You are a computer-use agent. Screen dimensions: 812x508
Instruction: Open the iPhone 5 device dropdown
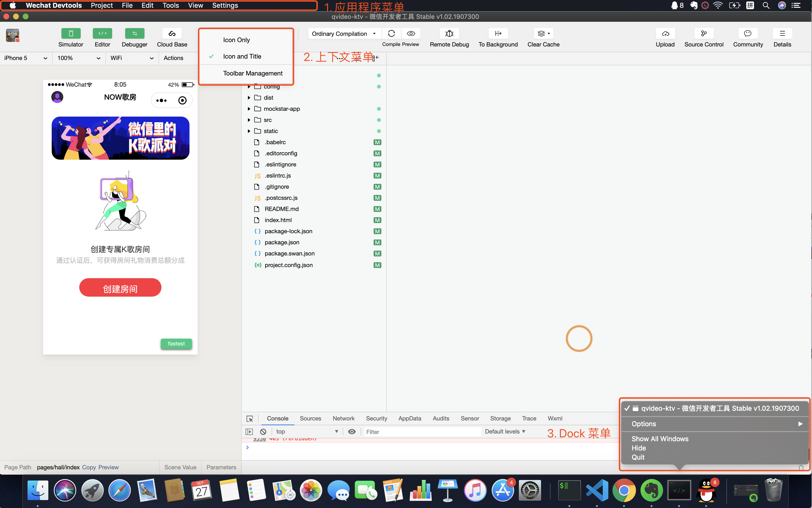26,58
